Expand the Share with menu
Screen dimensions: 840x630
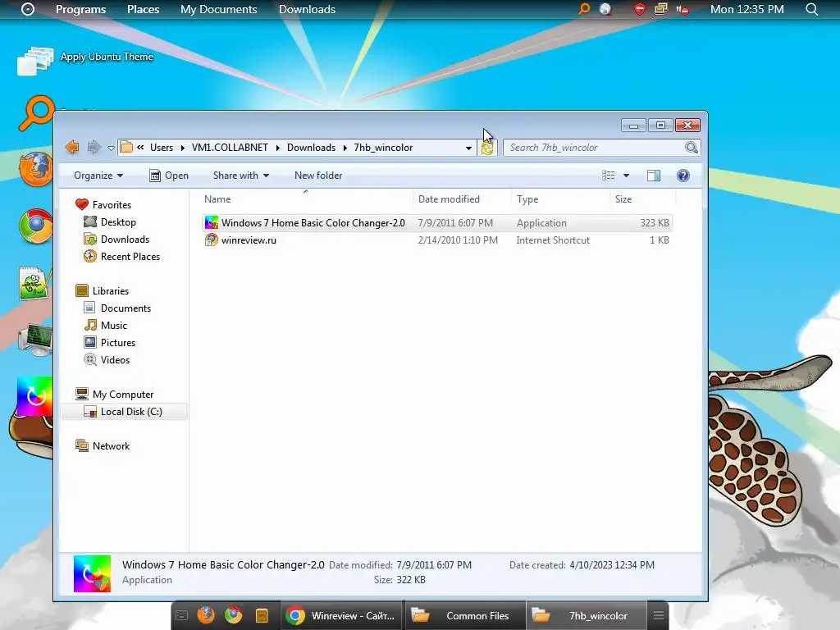[241, 176]
